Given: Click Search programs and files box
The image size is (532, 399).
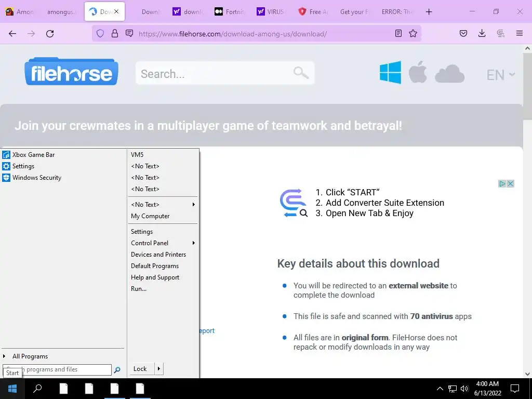Looking at the screenshot, I should [x=57, y=370].
